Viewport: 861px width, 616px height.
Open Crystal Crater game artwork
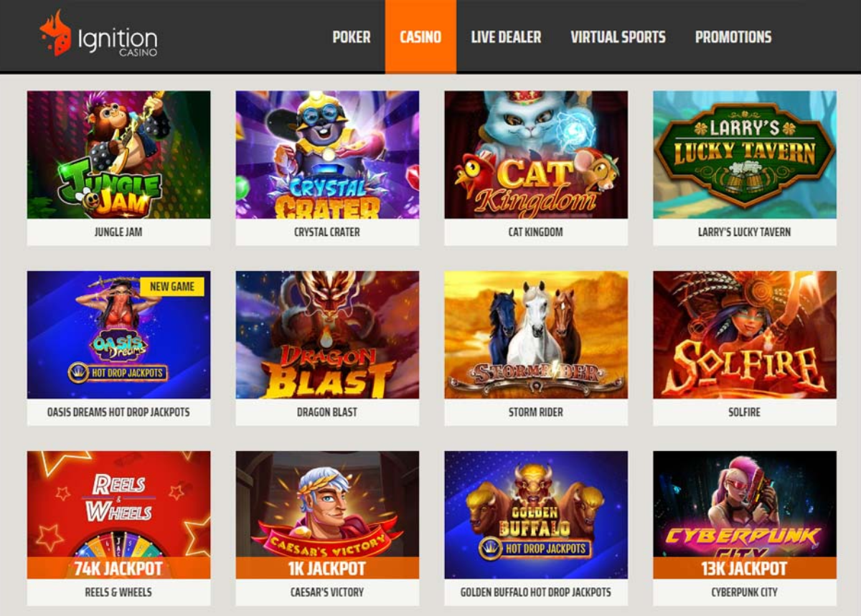[328, 155]
